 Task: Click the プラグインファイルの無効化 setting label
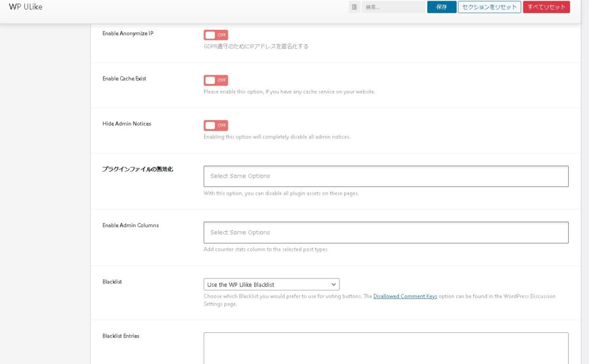[137, 169]
